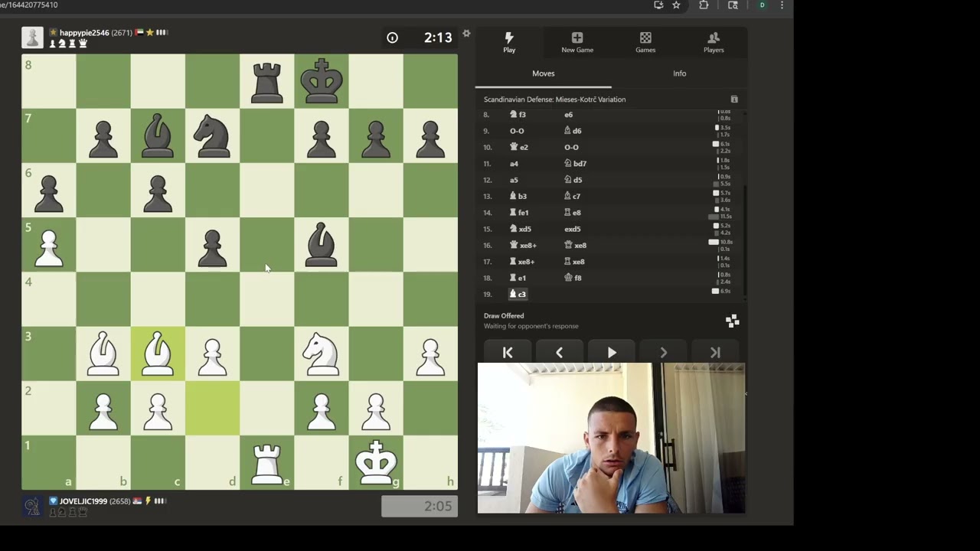The image size is (980, 551).
Task: Click the black rook on e8
Action: click(x=267, y=81)
